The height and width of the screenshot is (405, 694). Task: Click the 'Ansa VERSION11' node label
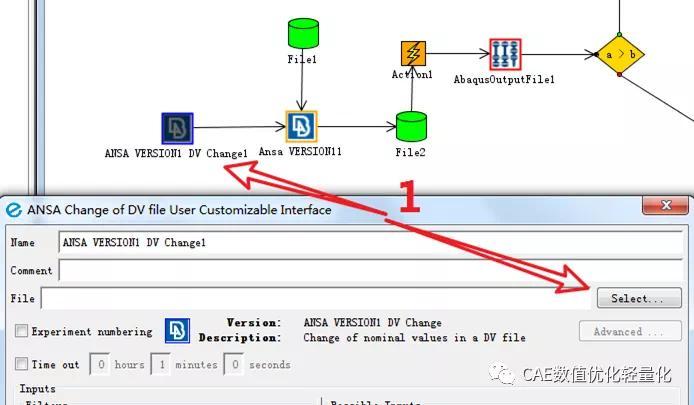[x=300, y=151]
